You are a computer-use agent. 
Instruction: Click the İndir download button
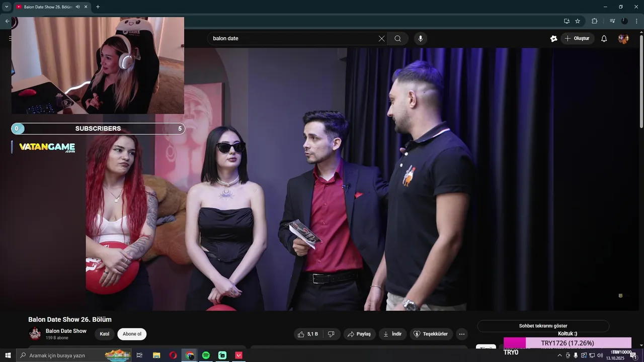(x=392, y=334)
